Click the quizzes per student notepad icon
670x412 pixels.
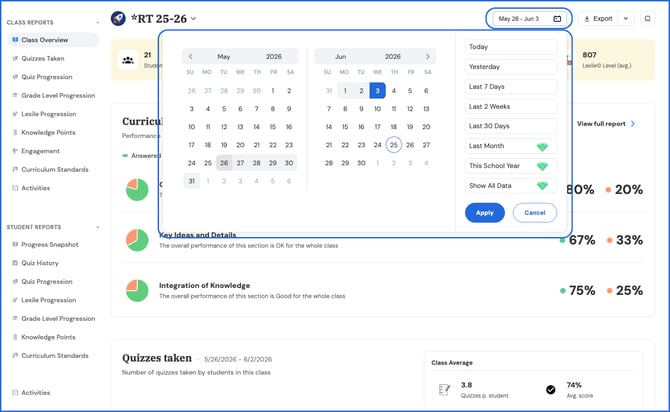[444, 390]
